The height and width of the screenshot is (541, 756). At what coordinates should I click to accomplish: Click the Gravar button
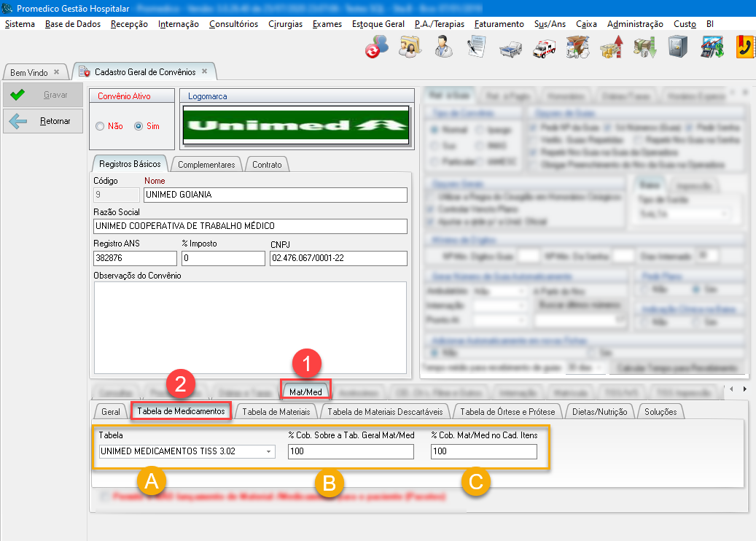[44, 95]
